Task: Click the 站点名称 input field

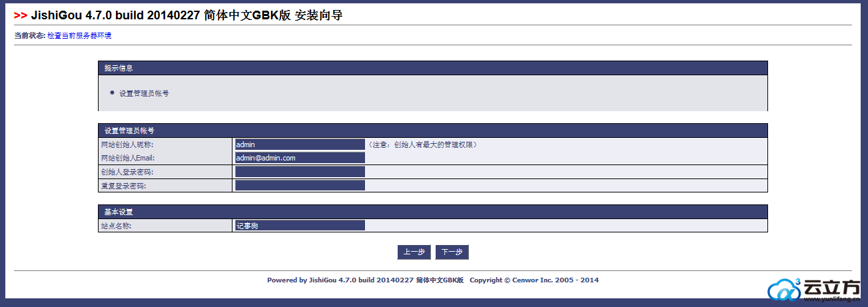Action: 300,226
